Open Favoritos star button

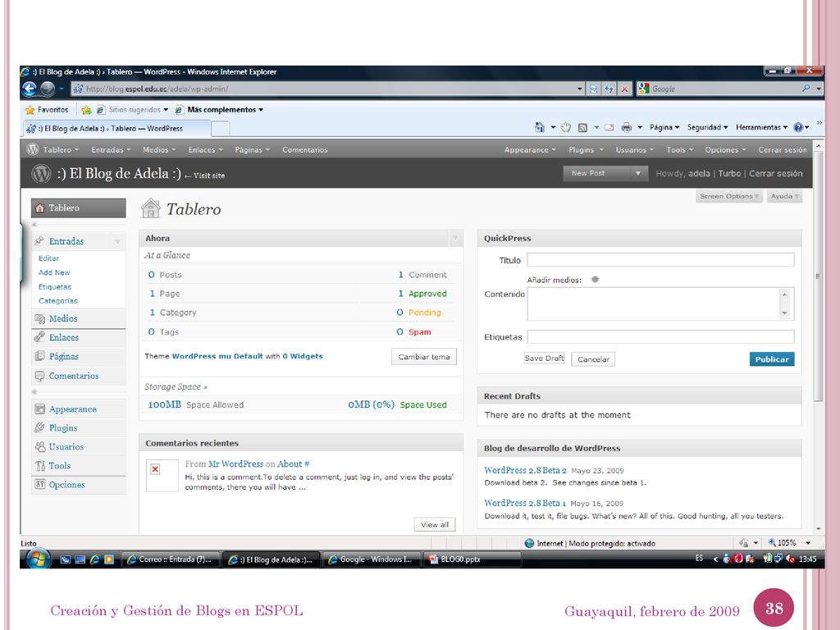47,109
